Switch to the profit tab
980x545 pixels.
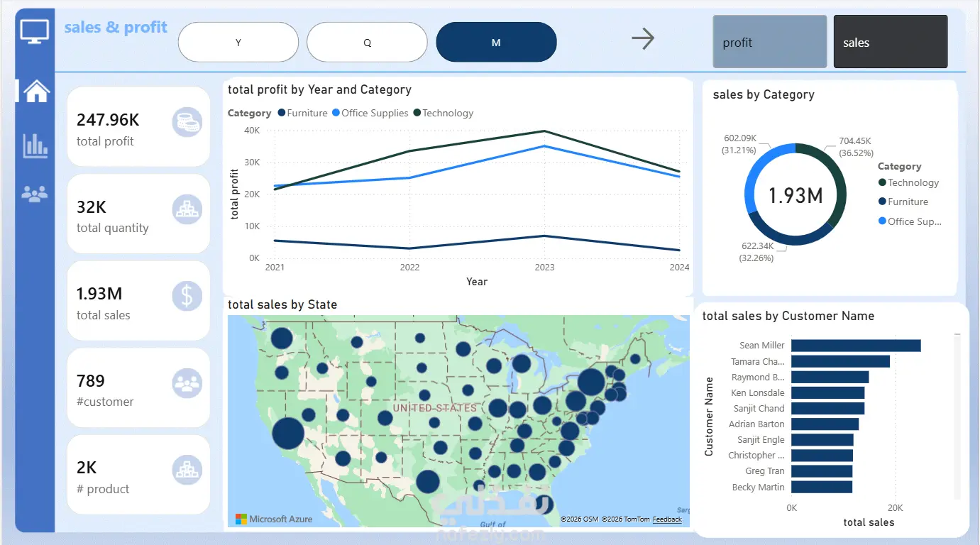[770, 42]
